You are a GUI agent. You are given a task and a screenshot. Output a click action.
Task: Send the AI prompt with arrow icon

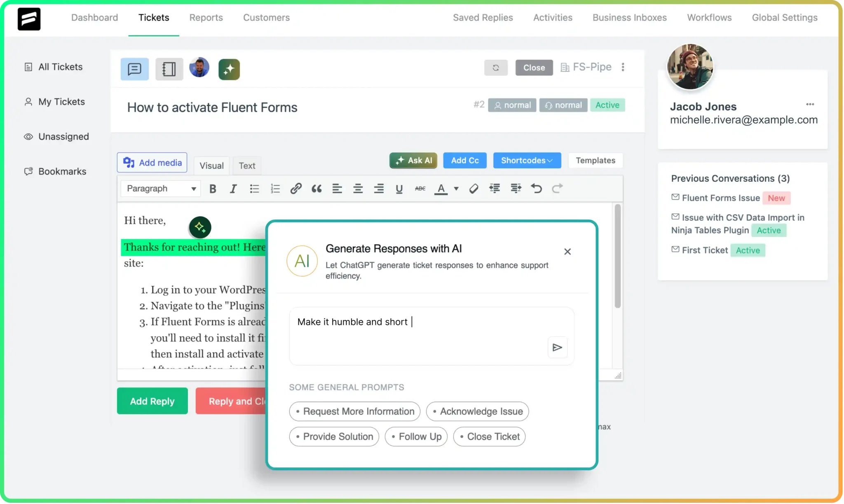click(557, 348)
